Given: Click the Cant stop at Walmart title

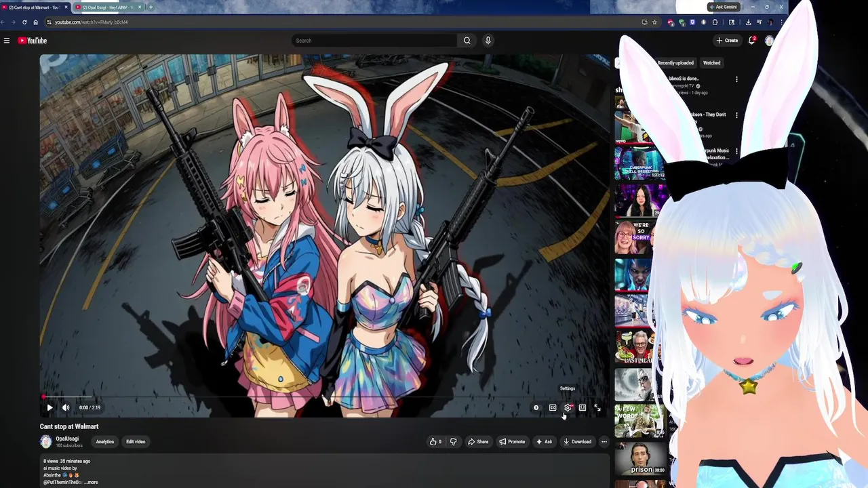Looking at the screenshot, I should [69, 426].
